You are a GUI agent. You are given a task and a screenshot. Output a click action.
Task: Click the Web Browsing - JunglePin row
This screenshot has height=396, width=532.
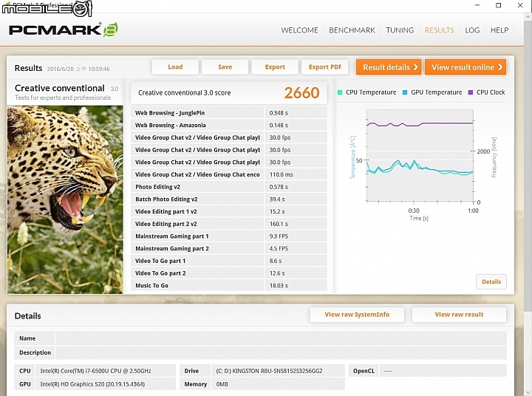tap(228, 112)
